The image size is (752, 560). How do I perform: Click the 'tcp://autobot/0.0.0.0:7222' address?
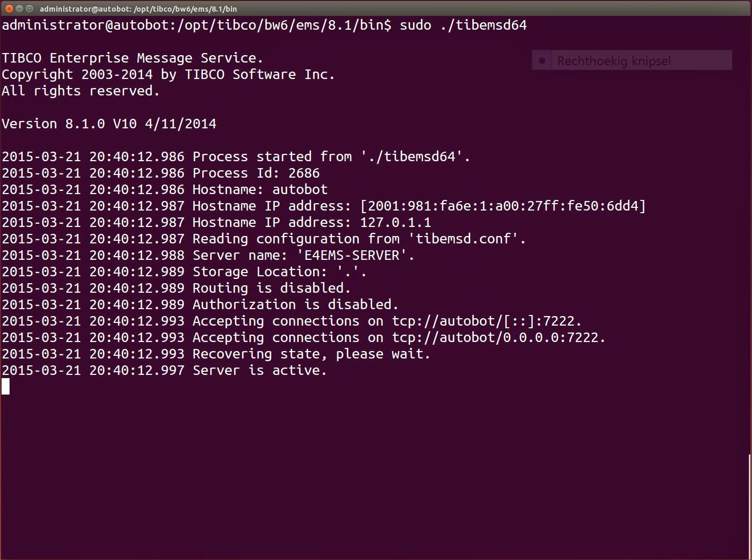pyautogui.click(x=495, y=337)
